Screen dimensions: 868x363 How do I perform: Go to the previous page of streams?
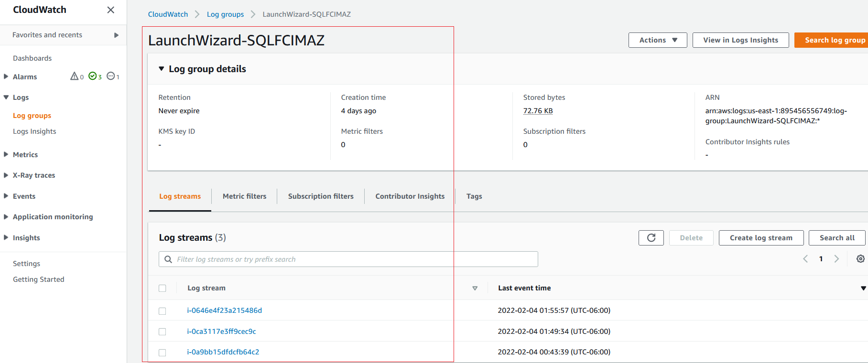[805, 259]
